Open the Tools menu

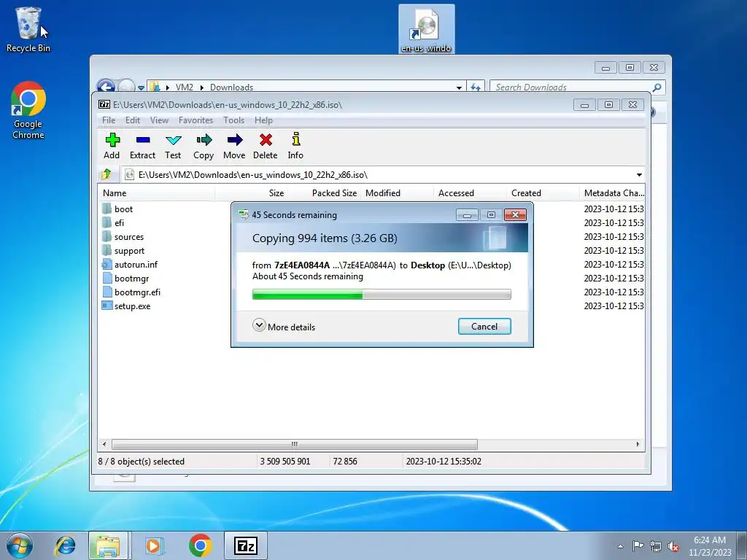coord(233,120)
